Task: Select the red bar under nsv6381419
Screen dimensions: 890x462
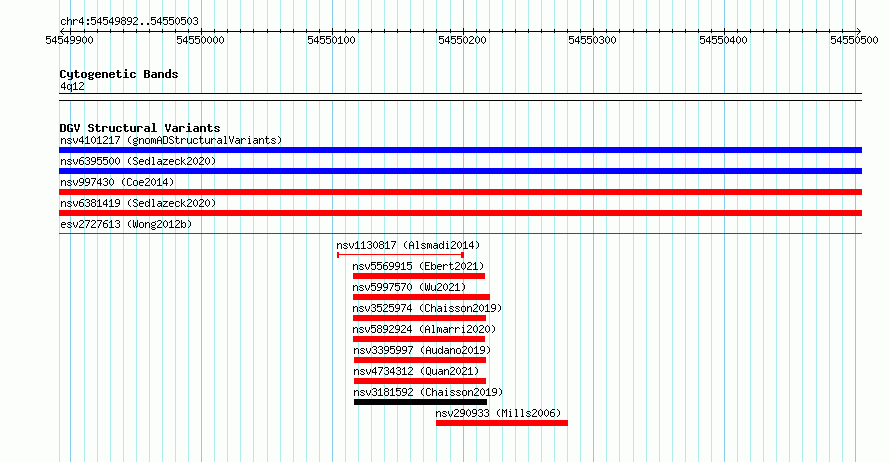Action: [460, 213]
